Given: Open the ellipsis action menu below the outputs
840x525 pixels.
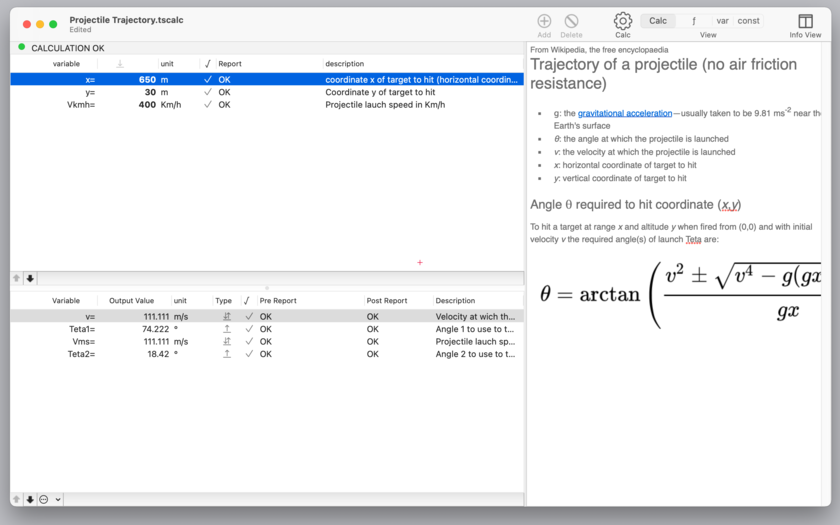Looking at the screenshot, I should (44, 499).
